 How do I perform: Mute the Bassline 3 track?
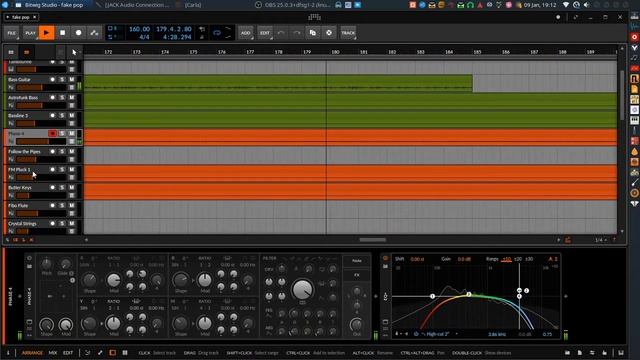point(71,116)
